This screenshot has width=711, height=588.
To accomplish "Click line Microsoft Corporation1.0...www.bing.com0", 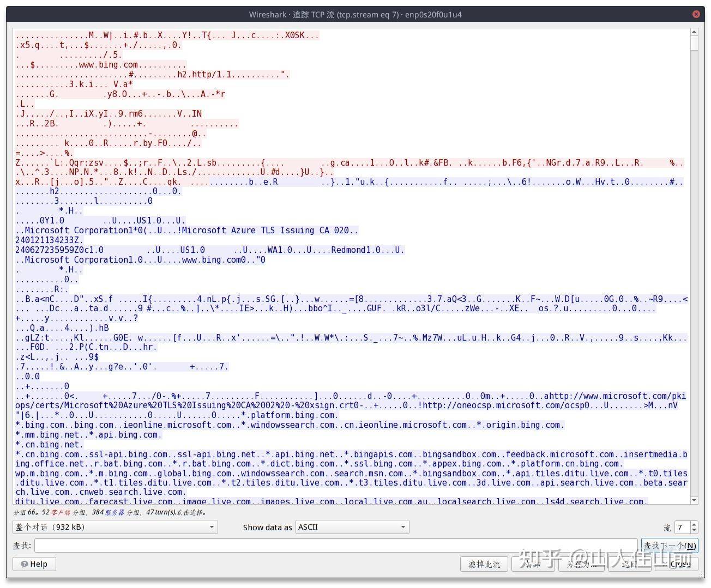I will tap(141, 260).
